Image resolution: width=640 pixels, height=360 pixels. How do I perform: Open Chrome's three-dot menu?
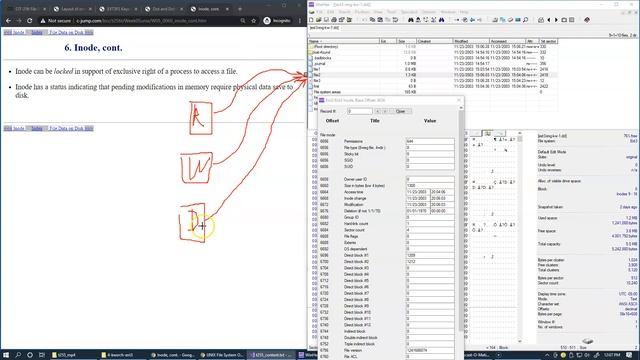pyautogui.click(x=300, y=20)
